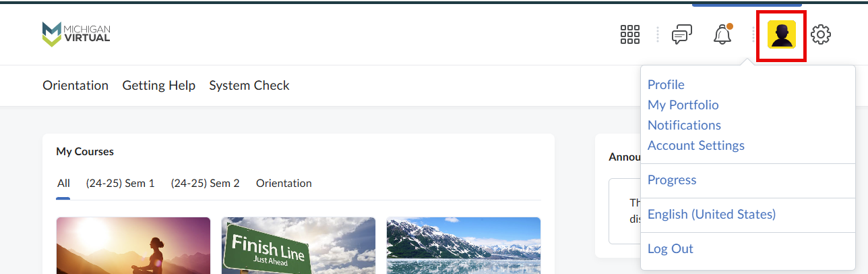This screenshot has height=274, width=868.
Task: Open the notification bell icon
Action: (x=722, y=34)
